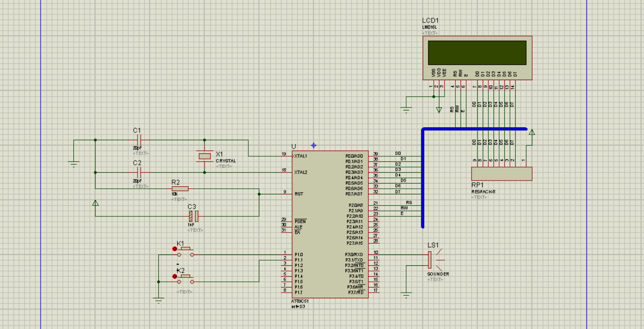Select the X1 crystal symbol
The width and height of the screenshot is (644, 329).
(x=205, y=156)
